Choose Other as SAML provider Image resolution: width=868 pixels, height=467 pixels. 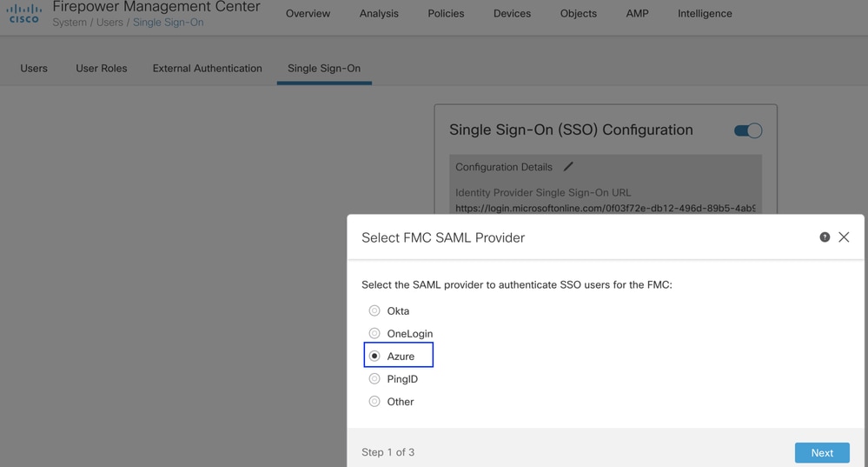coord(374,402)
